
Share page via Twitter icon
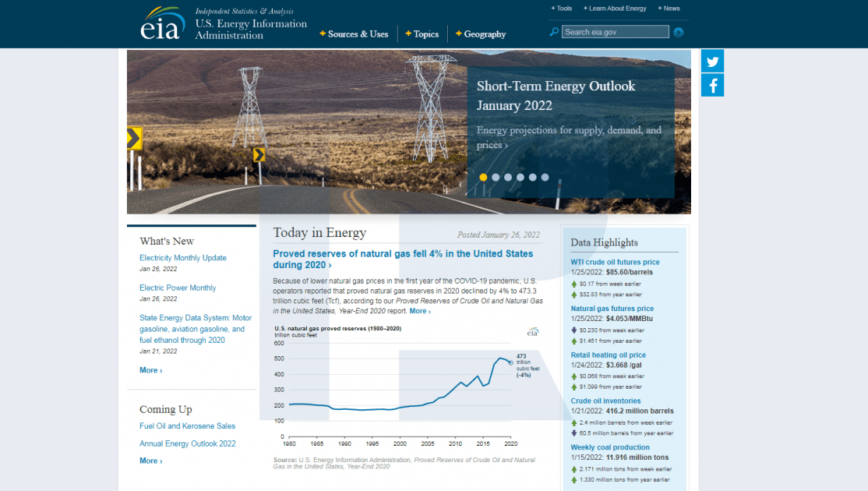pyautogui.click(x=712, y=62)
